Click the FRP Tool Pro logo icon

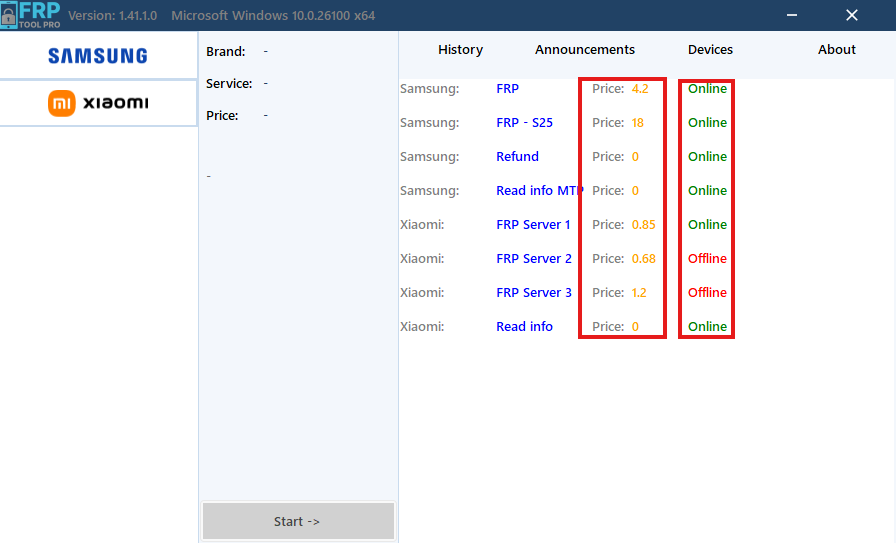click(30, 15)
